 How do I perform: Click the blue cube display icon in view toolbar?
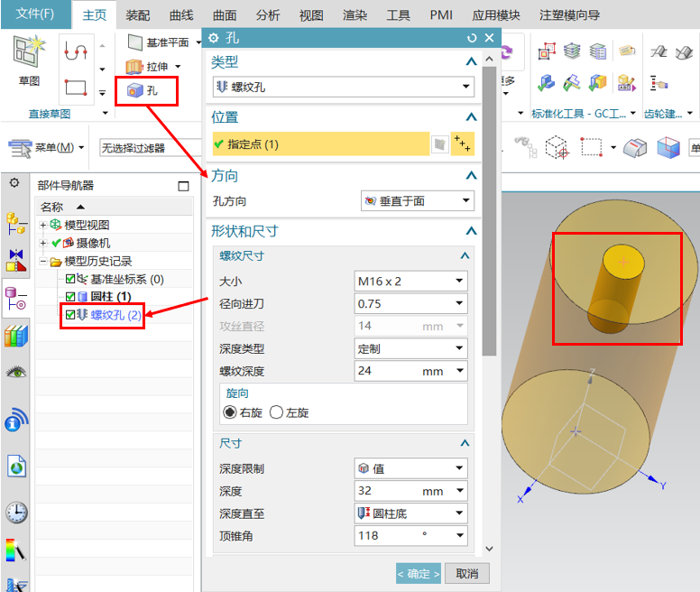[x=668, y=147]
